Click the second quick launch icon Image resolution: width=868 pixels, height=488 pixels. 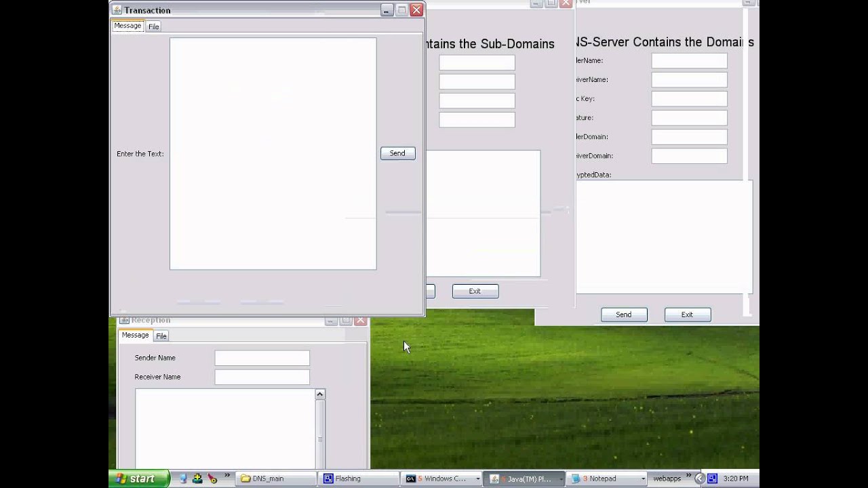[197, 479]
